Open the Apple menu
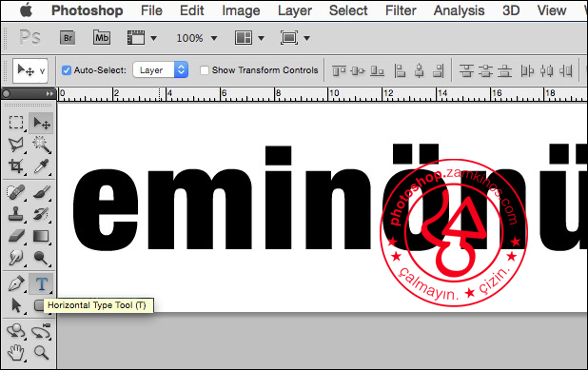588x370 pixels. coord(27,10)
